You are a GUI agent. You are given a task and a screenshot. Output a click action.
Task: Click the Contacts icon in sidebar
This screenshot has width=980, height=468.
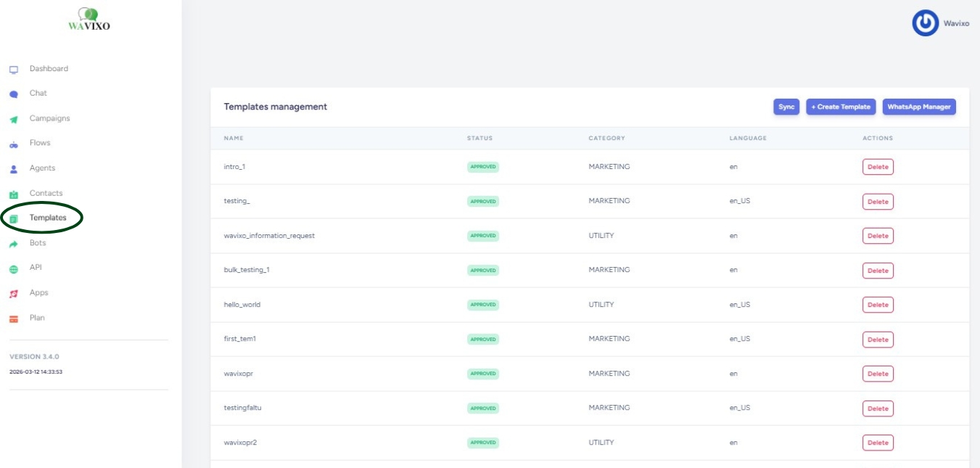(13, 194)
